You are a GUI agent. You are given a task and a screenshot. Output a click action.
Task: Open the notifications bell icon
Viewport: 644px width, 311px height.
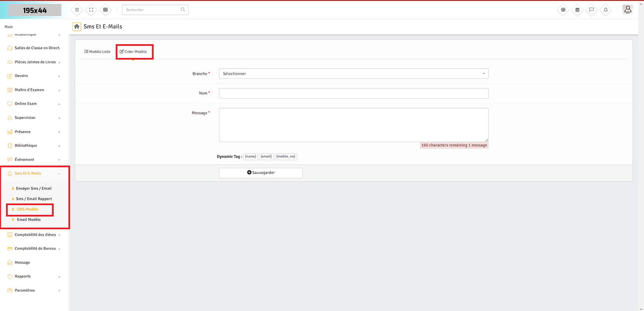coord(605,10)
